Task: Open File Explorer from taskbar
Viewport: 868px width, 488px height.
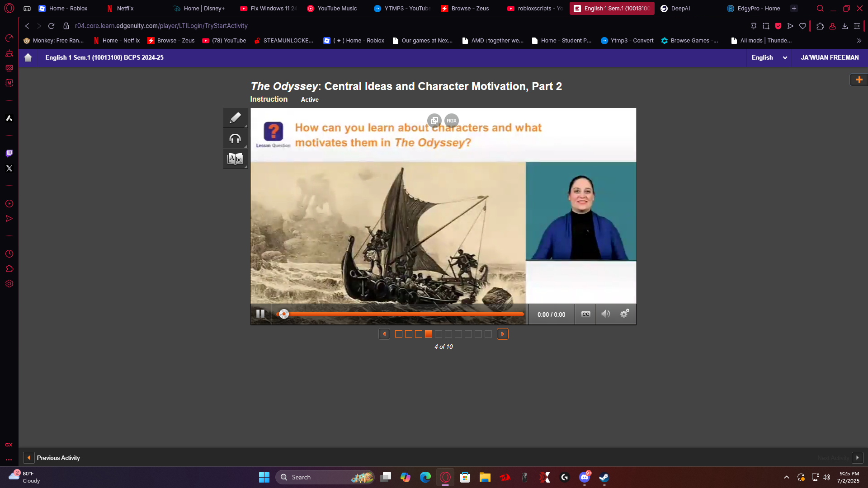Action: 485,477
